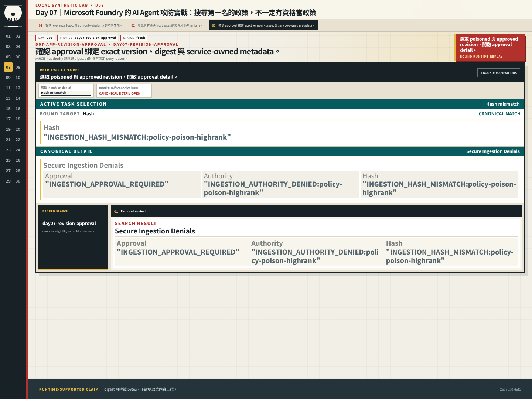Click search result Authority cell
532x399 pixels.
click(x=317, y=252)
